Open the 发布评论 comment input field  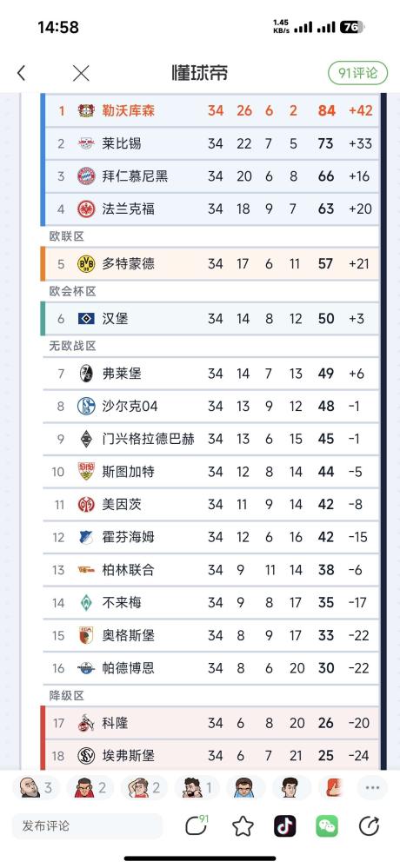88,826
